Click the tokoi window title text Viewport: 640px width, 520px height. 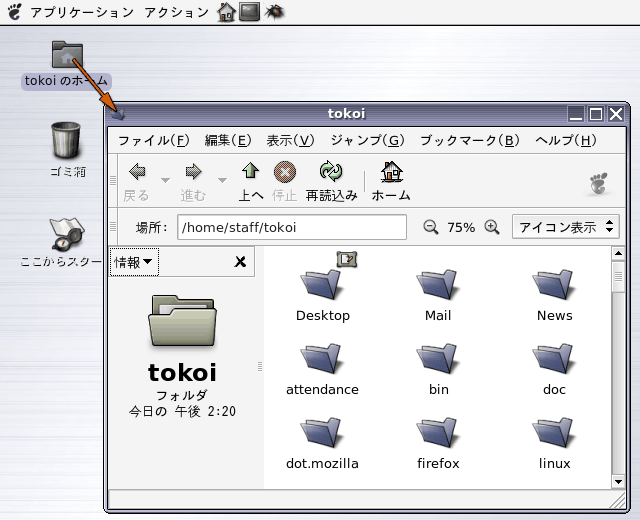point(346,113)
